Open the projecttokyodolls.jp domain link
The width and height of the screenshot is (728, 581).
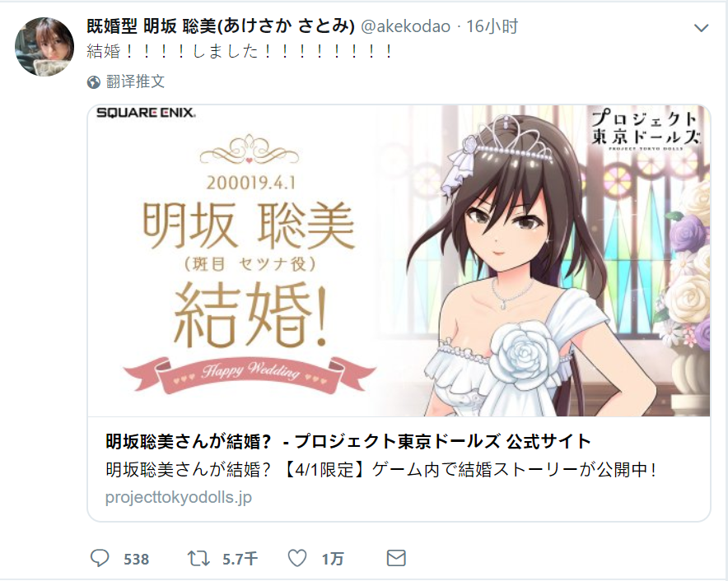point(179,497)
